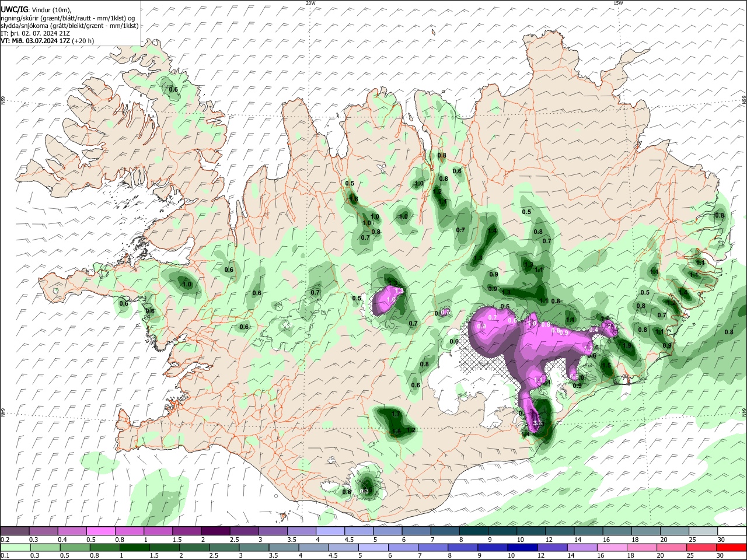Click the 'IT: þri. 02. 07. 2024 21Z' line
Image resolution: width=747 pixels, height=560 pixels.
36,33
